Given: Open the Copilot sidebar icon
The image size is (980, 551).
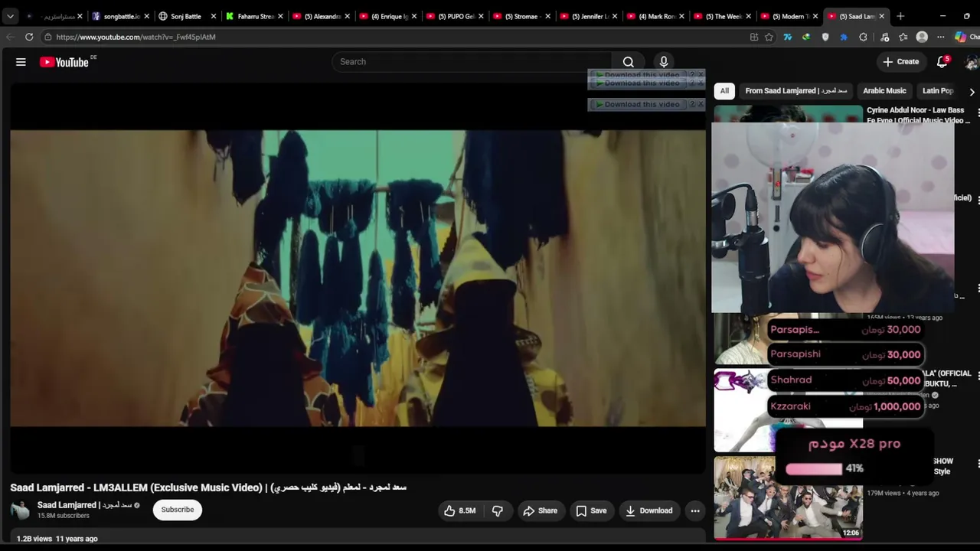Looking at the screenshot, I should point(961,37).
